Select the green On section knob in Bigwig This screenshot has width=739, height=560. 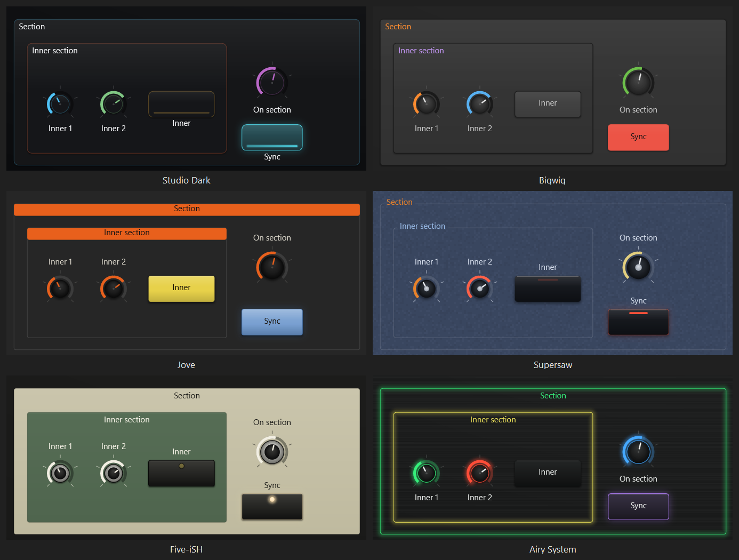click(638, 82)
